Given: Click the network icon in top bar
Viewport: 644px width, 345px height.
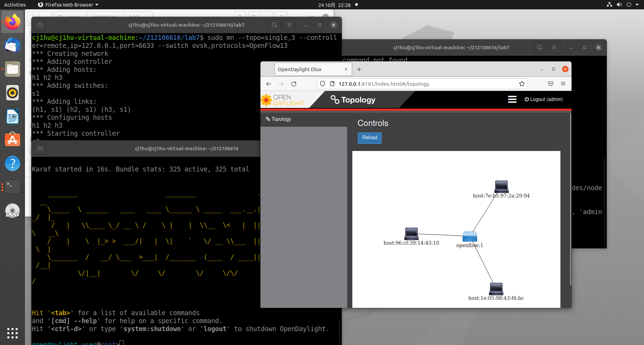Looking at the screenshot, I should [x=609, y=5].
